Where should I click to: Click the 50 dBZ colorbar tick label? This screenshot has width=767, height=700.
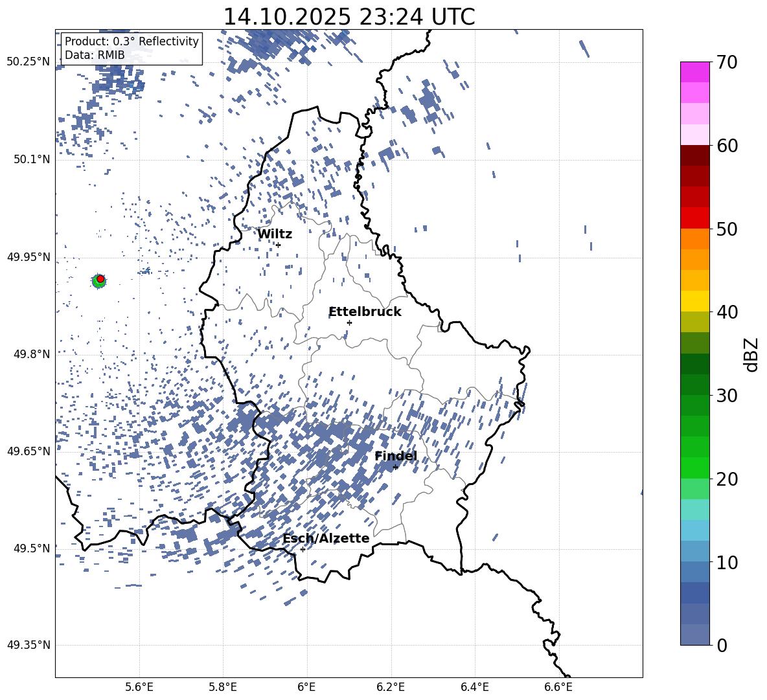(727, 229)
